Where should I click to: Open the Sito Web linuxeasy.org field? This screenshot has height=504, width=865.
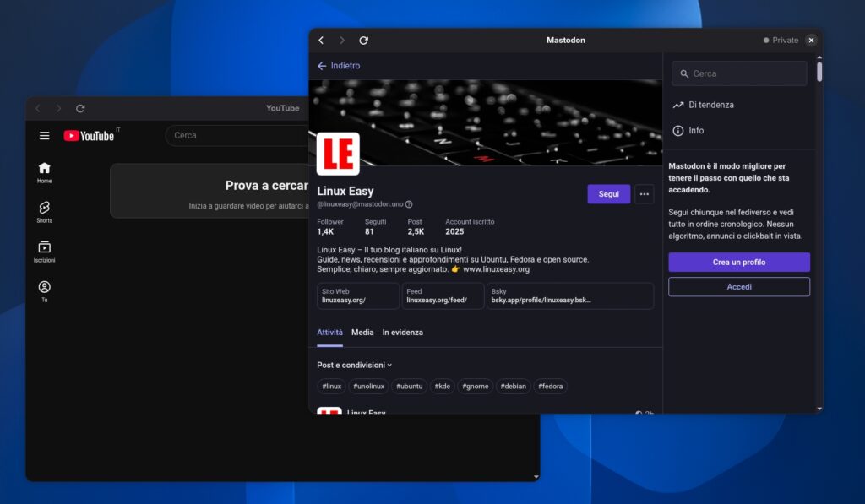357,295
